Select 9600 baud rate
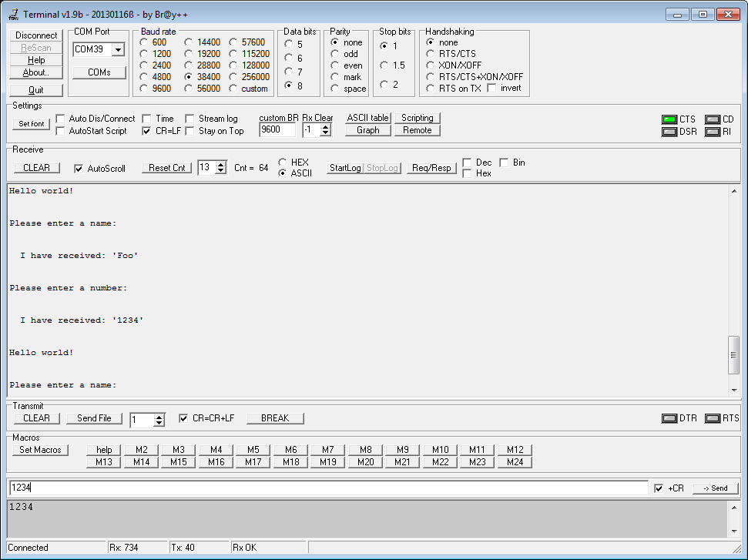This screenshot has height=560, width=748. (x=143, y=89)
